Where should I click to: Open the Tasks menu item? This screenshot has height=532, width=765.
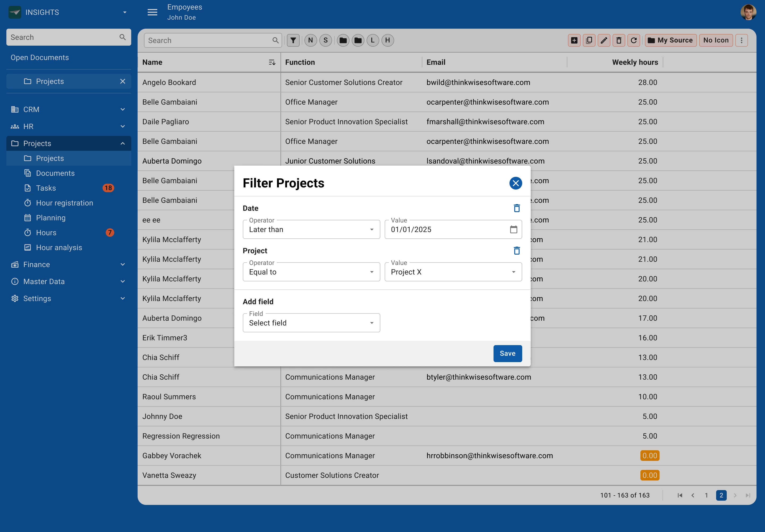(x=46, y=188)
